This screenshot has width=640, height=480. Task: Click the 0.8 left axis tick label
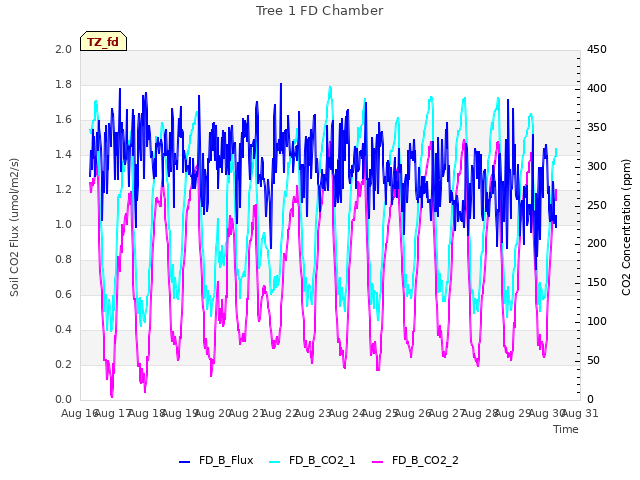click(63, 260)
